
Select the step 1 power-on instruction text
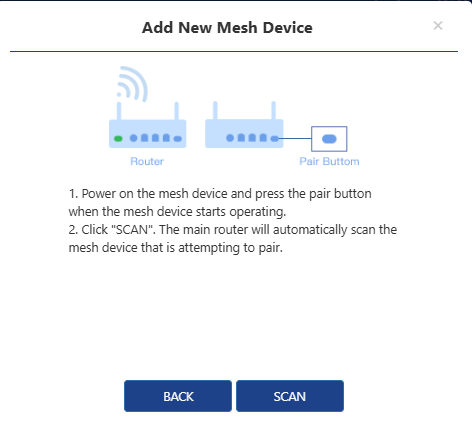[220, 202]
